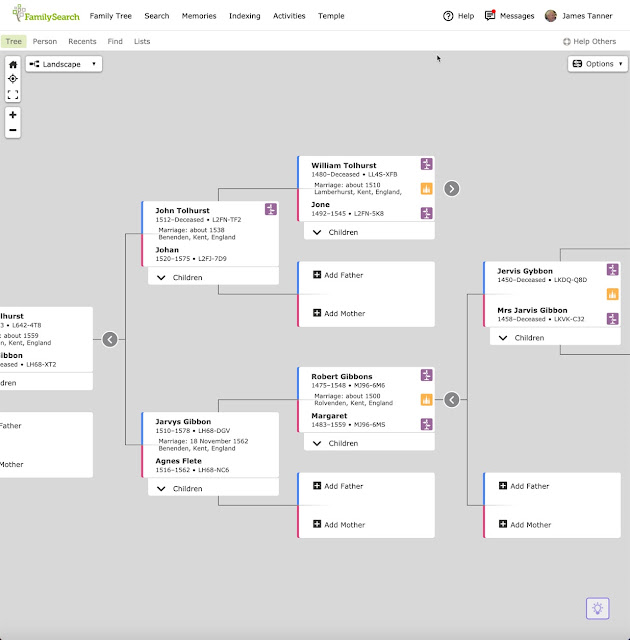Viewport: 630px width, 640px height.
Task: Go to home person in tree
Action: (13, 64)
